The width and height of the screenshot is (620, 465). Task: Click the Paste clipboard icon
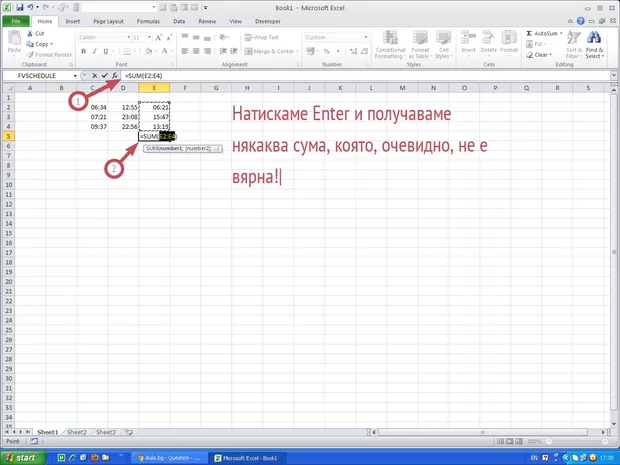(14, 38)
